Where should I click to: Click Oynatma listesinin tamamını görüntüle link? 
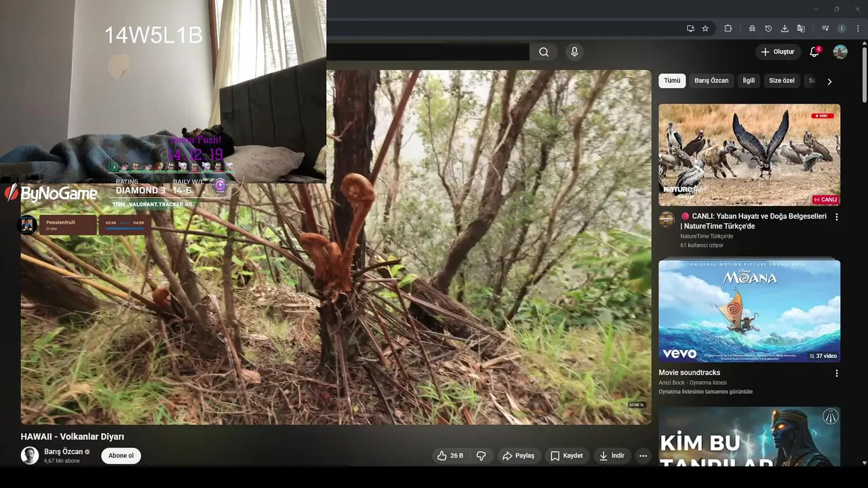coord(705,392)
